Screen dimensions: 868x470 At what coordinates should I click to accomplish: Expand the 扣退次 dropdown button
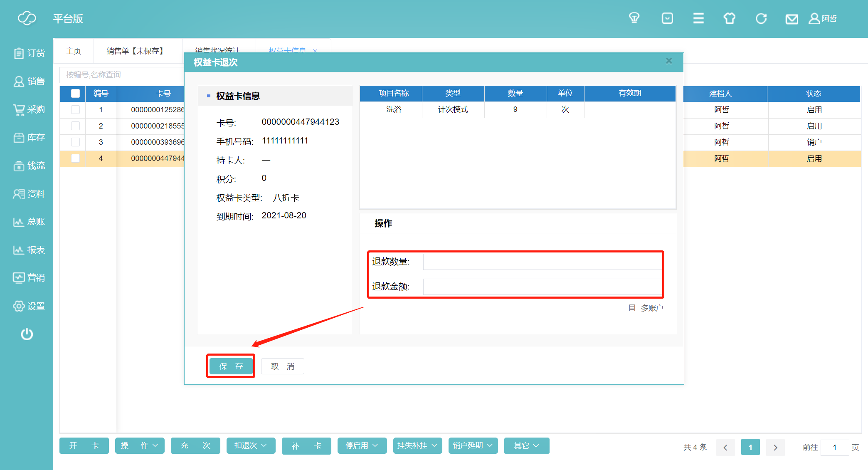(251, 446)
